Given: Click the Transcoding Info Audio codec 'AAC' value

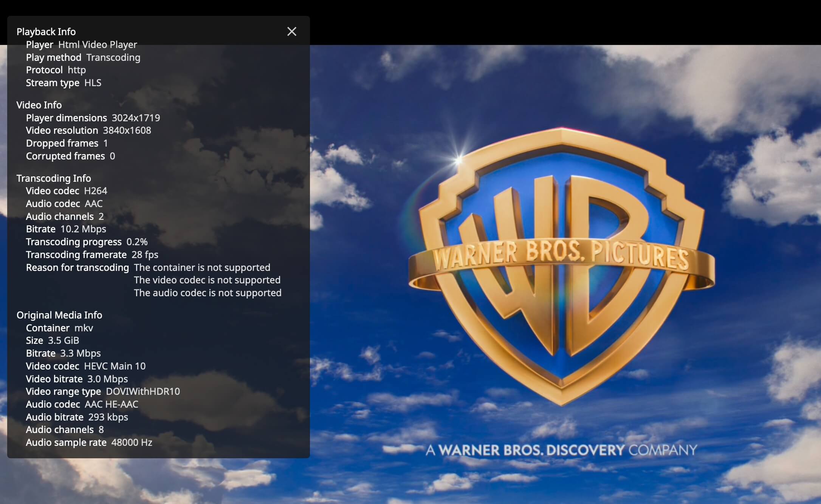Looking at the screenshot, I should pos(94,204).
